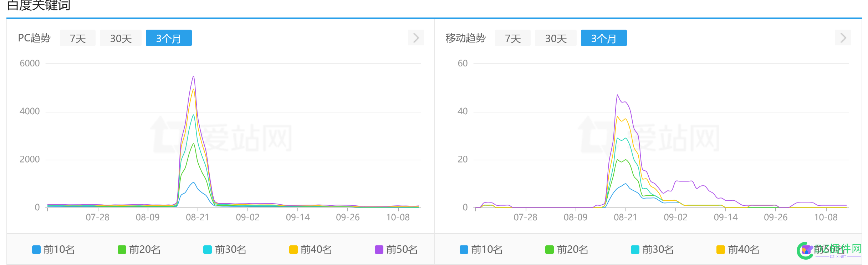This screenshot has height=265, width=868.
Task: Select 7天 tab in PC趋势
Action: coord(78,38)
